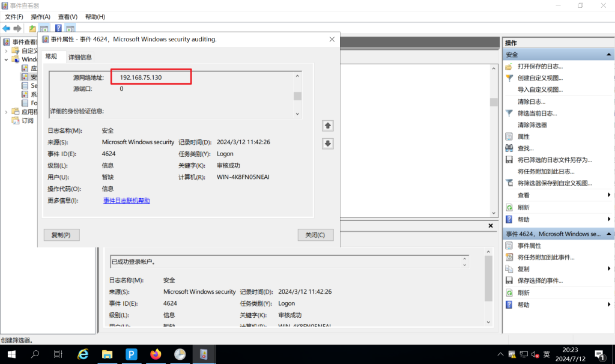
Task: Show the previous event with up arrow
Action: (327, 126)
